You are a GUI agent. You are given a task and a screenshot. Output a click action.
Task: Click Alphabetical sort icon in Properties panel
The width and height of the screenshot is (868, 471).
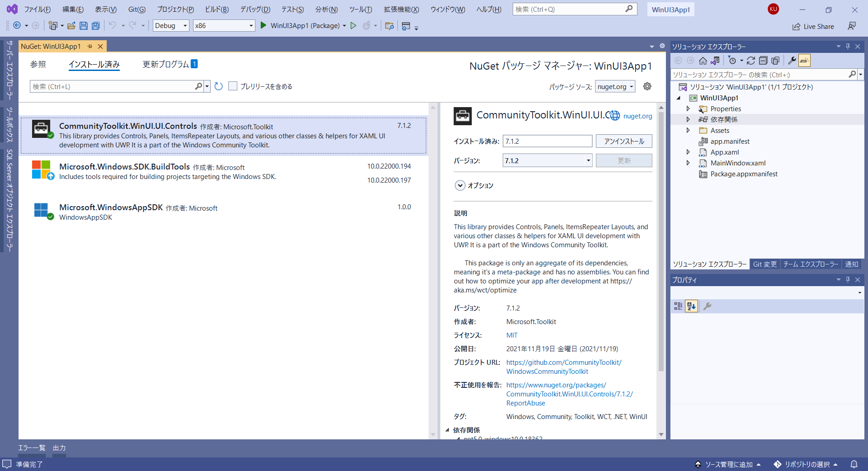[691, 306]
